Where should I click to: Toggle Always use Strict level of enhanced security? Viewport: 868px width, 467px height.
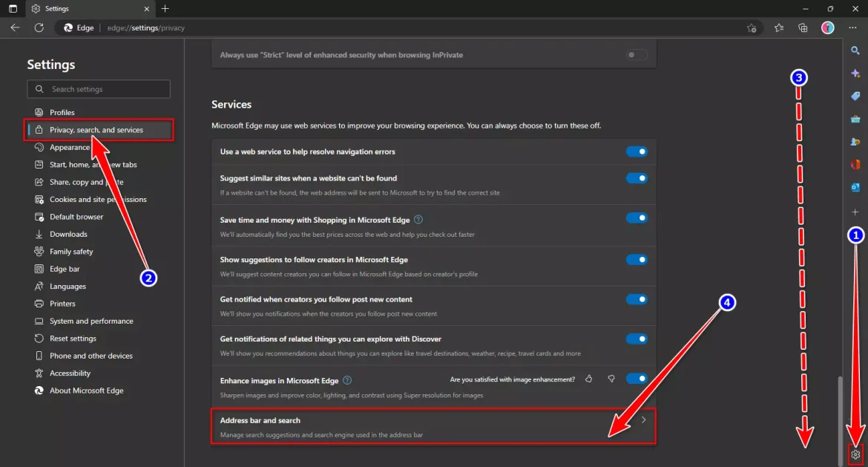[637, 55]
